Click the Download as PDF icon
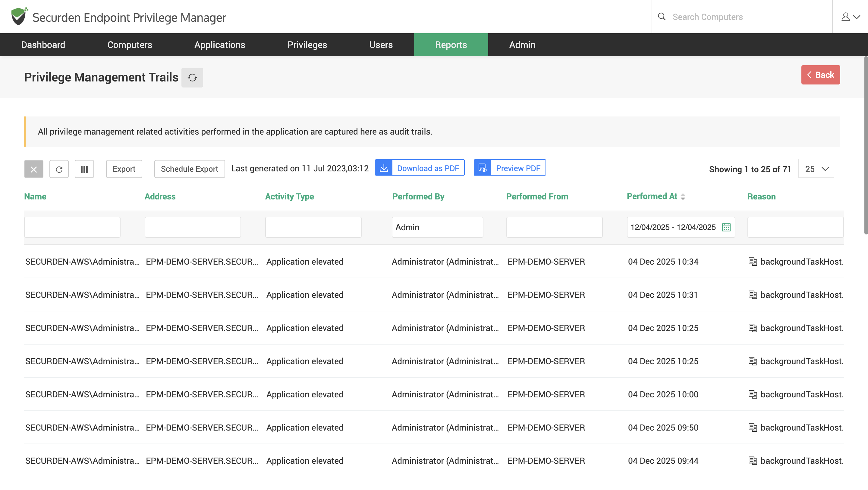Screen dimensions: 868x490 (384, 167)
